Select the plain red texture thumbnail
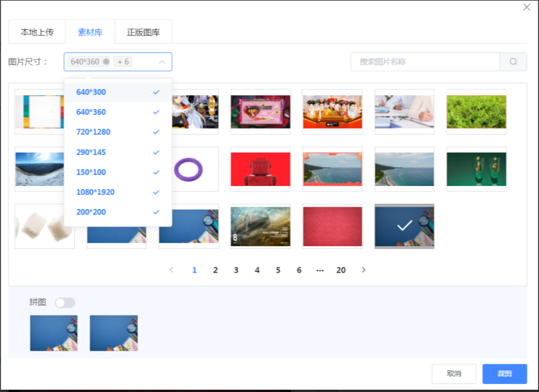The image size is (539, 392). pyautogui.click(x=332, y=226)
